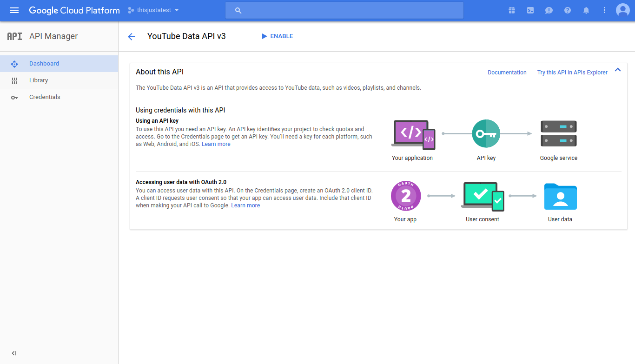Activate Google Cloud Shell icon
This screenshot has width=635, height=364.
530,10
